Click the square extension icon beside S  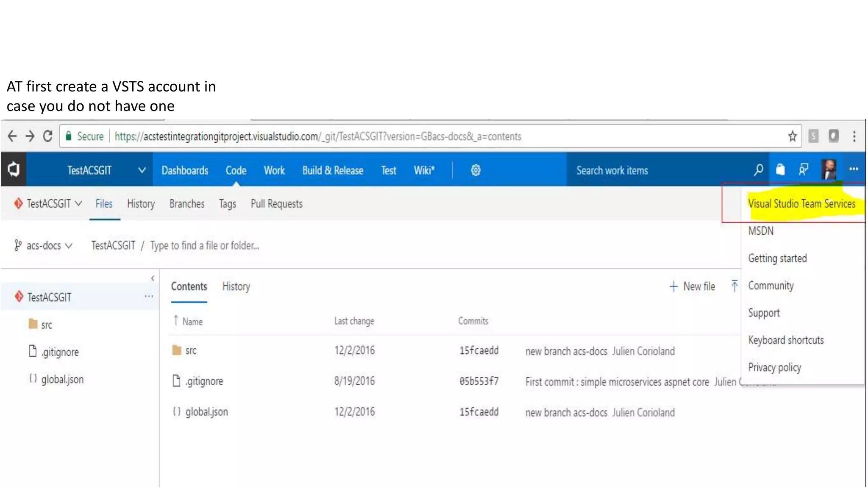(x=834, y=136)
